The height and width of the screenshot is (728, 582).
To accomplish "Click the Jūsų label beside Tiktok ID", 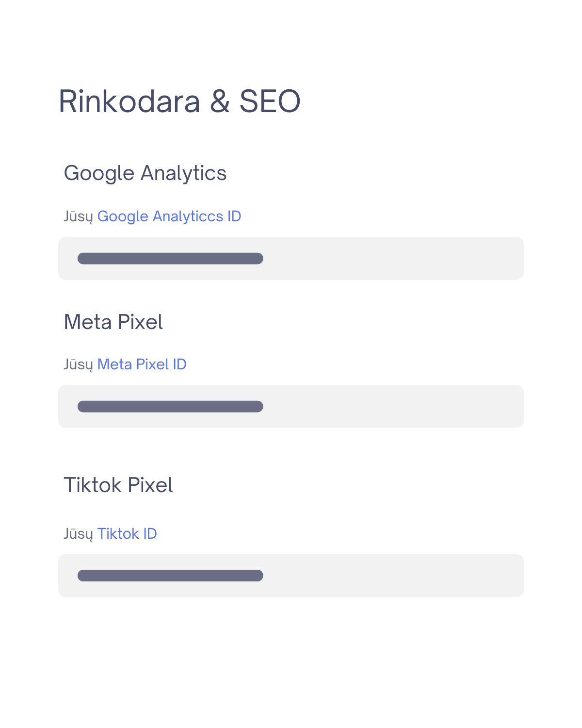I will (78, 534).
